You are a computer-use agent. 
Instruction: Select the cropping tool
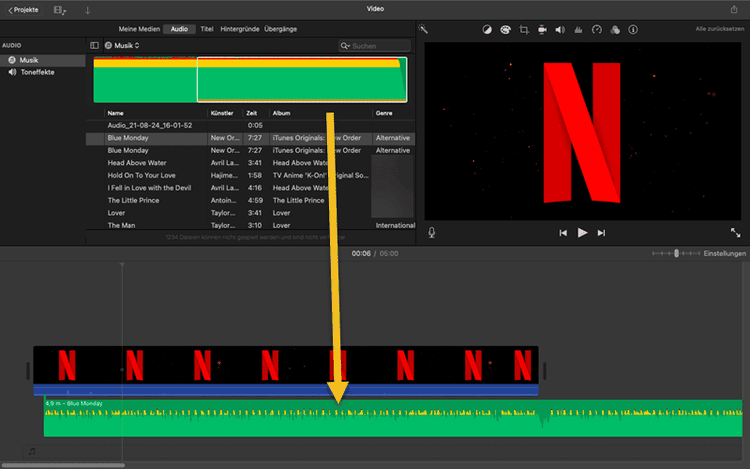524,30
